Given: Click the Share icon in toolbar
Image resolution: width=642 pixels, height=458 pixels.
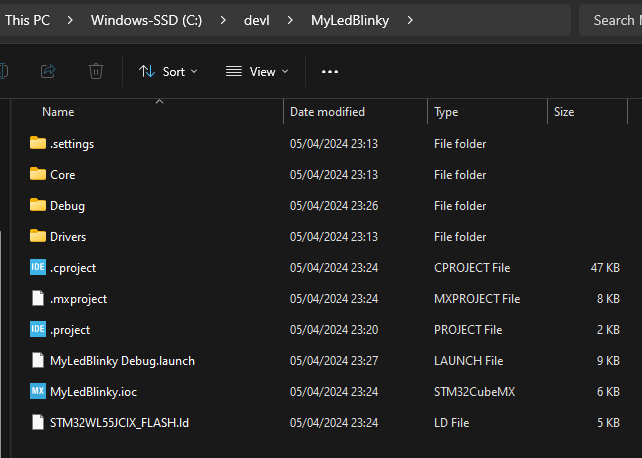Looking at the screenshot, I should 48,71.
